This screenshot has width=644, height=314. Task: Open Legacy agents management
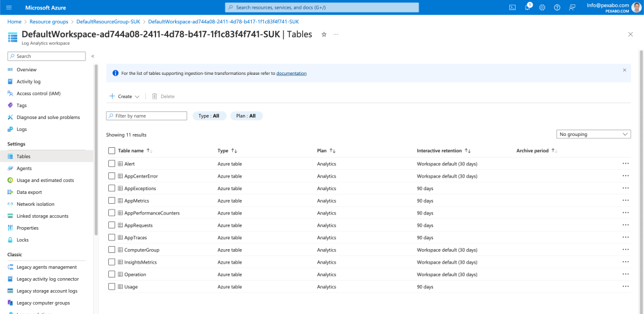(47, 267)
